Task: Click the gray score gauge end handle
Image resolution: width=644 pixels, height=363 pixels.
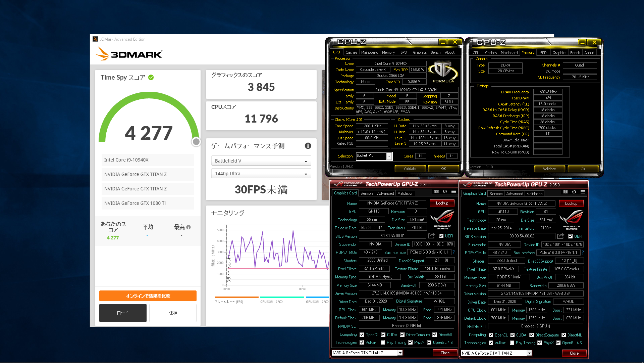Action: pos(196,142)
